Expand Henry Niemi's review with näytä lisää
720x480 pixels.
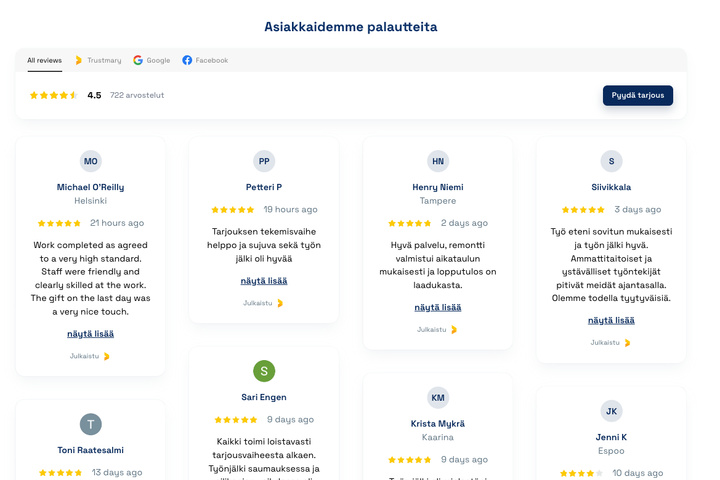pos(438,307)
